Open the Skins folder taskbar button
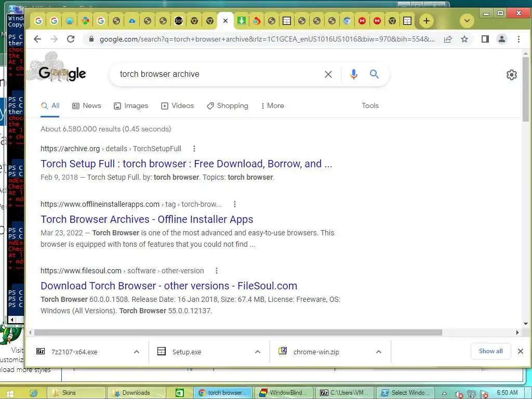Image resolution: width=532 pixels, height=399 pixels. [76, 393]
